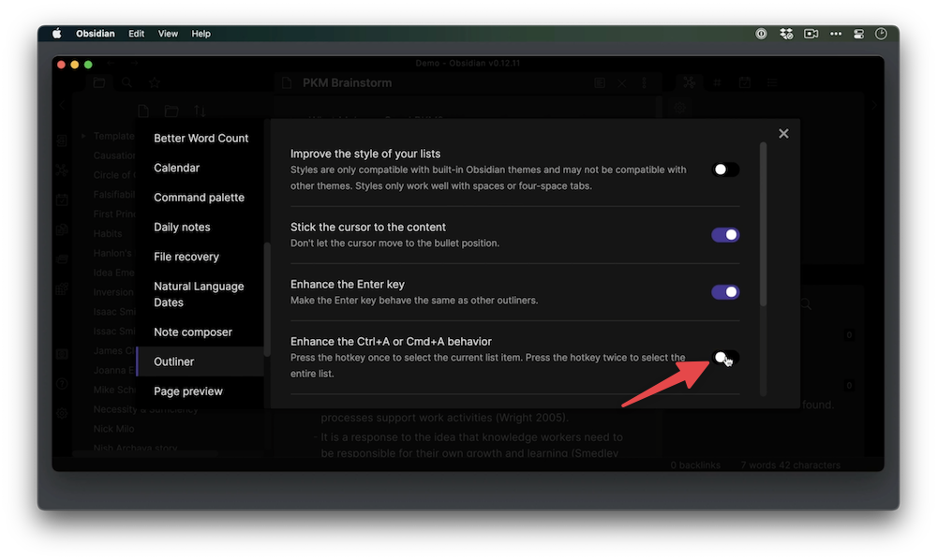The image size is (937, 560).
Task: Open graph view from left ribbon
Action: click(x=62, y=170)
